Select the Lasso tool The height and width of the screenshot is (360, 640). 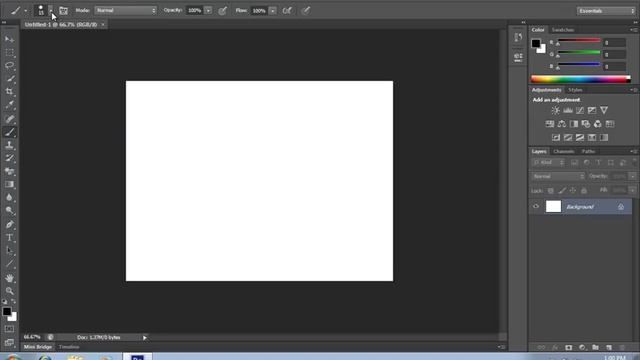(9, 65)
